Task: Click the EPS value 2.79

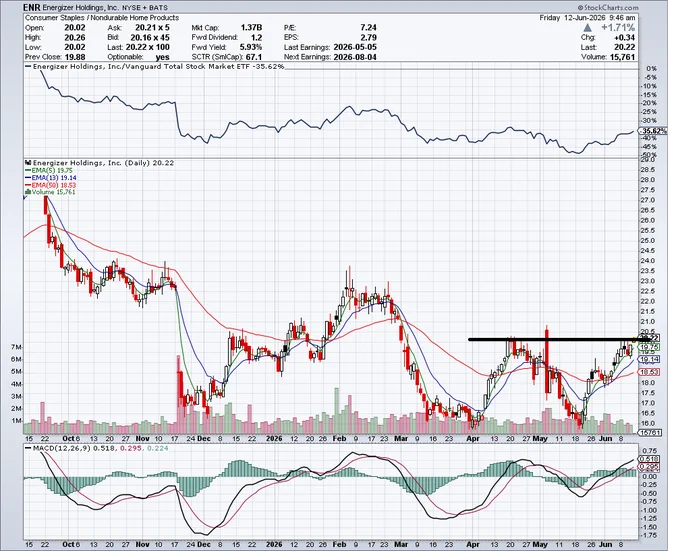Action: (x=368, y=38)
